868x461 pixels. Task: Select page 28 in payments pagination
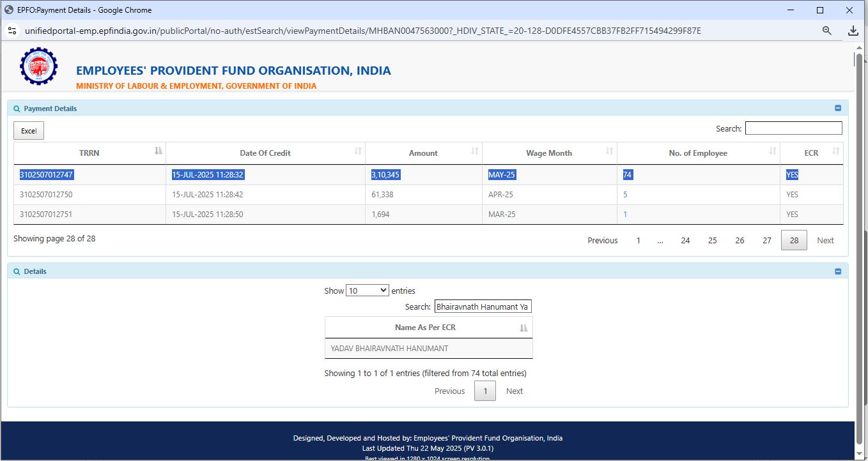coord(794,241)
